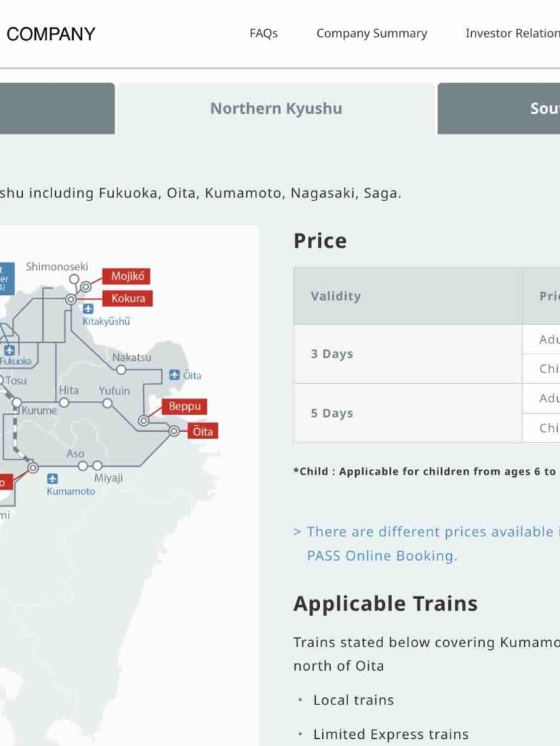The height and width of the screenshot is (746, 560).
Task: Click the Beppu red station label
Action: [x=185, y=407]
